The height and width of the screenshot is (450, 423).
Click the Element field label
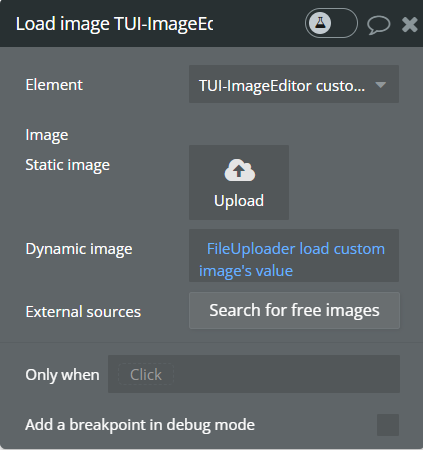[54, 85]
